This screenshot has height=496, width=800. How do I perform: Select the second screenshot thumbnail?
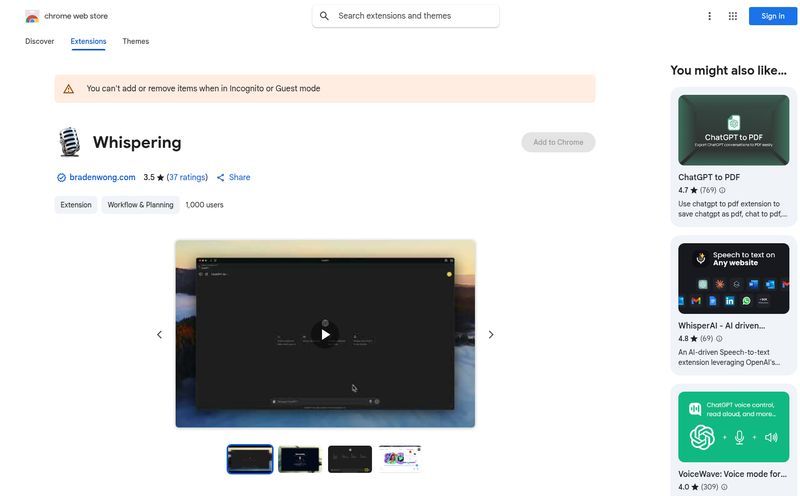coord(300,459)
